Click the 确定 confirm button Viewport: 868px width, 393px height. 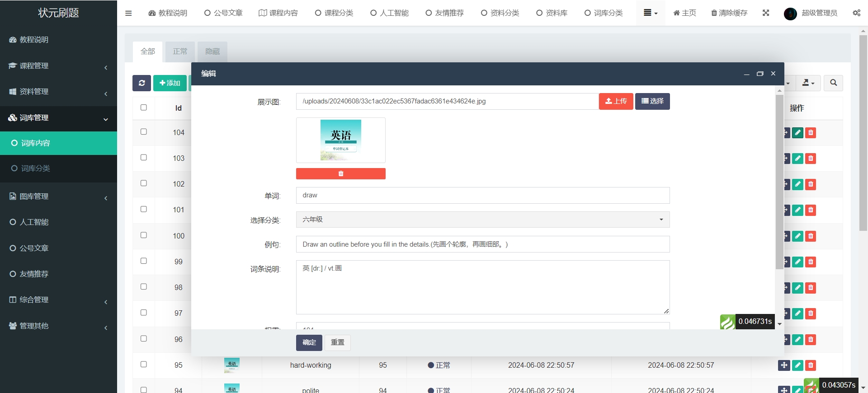(309, 342)
